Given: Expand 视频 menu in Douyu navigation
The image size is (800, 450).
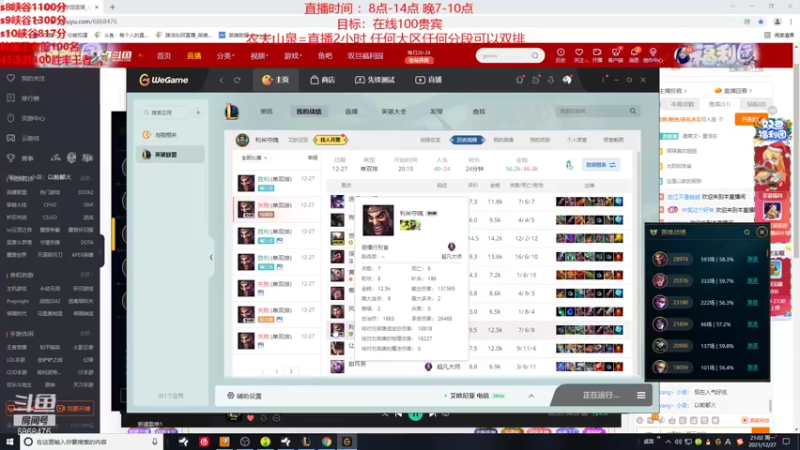Looking at the screenshot, I should coord(259,56).
